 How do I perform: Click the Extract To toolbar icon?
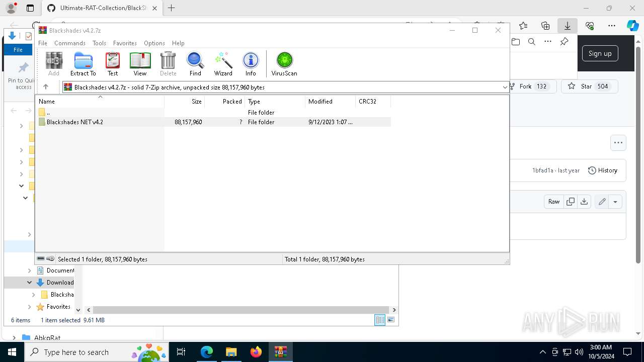click(x=83, y=64)
